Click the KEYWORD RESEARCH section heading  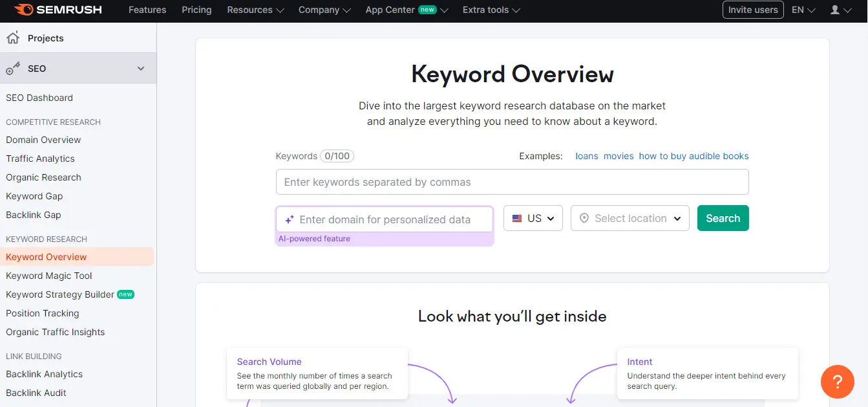[x=47, y=239]
